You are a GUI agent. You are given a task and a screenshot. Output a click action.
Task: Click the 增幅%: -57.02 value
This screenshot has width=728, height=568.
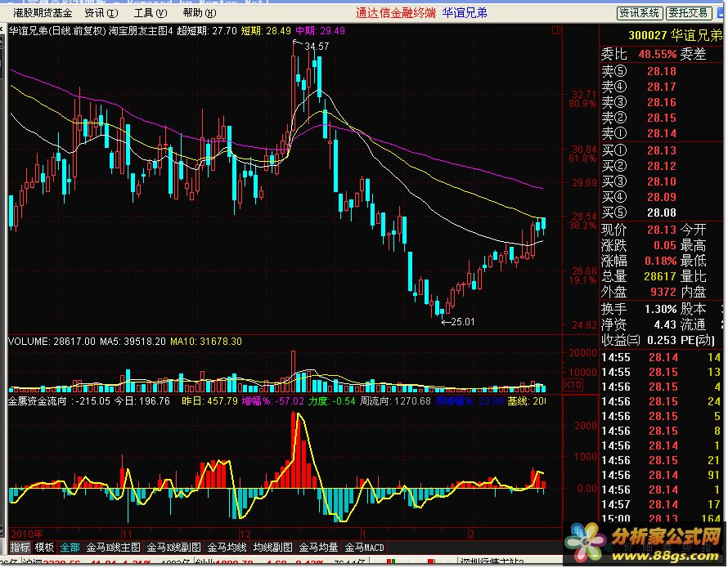click(x=273, y=401)
